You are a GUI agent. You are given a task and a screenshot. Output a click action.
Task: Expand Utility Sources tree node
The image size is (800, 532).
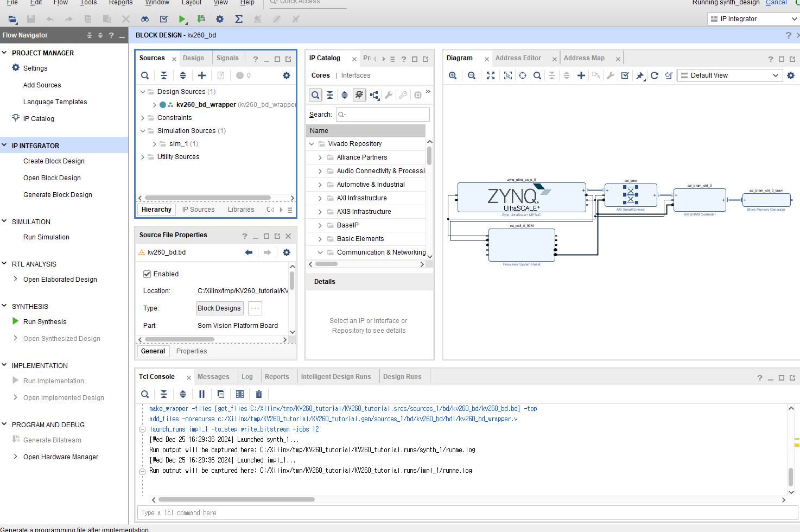(143, 157)
